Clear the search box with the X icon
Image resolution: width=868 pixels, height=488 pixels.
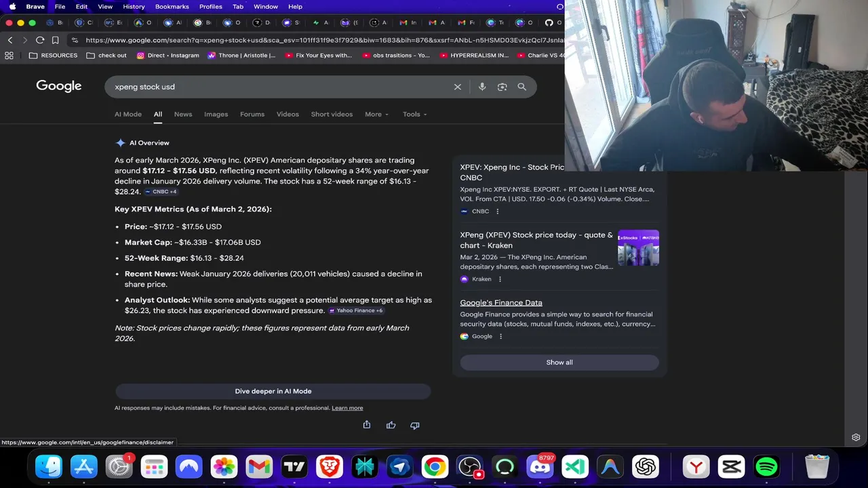click(x=458, y=87)
